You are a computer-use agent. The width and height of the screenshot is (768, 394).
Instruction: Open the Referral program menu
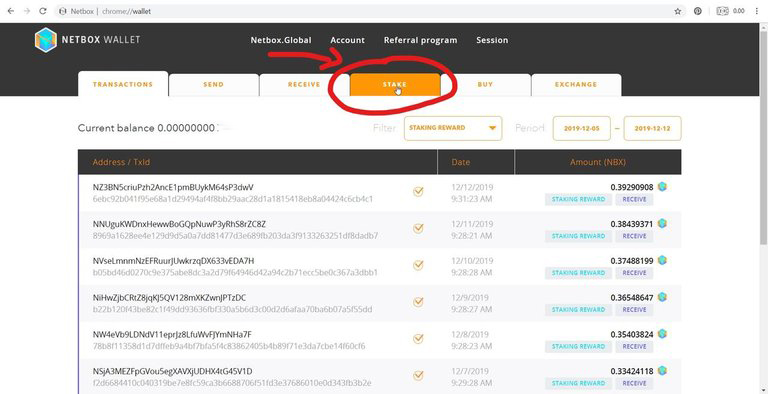(421, 40)
